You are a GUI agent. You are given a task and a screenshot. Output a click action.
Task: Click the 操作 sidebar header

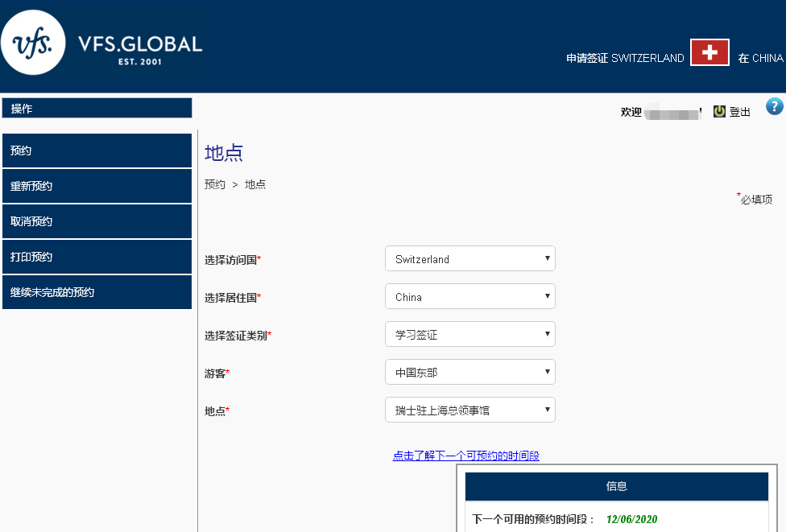click(97, 108)
